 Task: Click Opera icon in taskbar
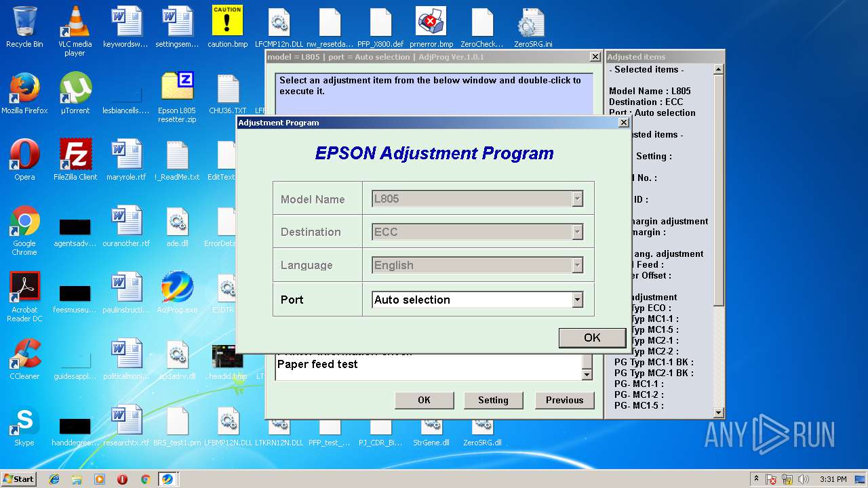tap(122, 479)
